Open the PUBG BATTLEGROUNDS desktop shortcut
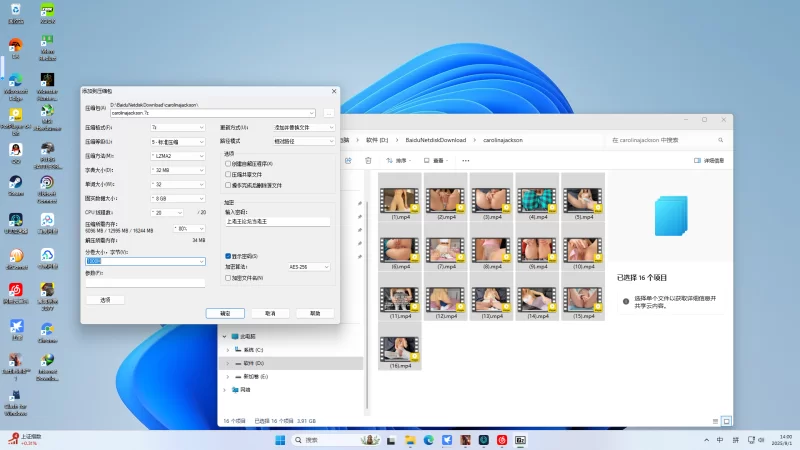800x450 pixels. (x=47, y=156)
